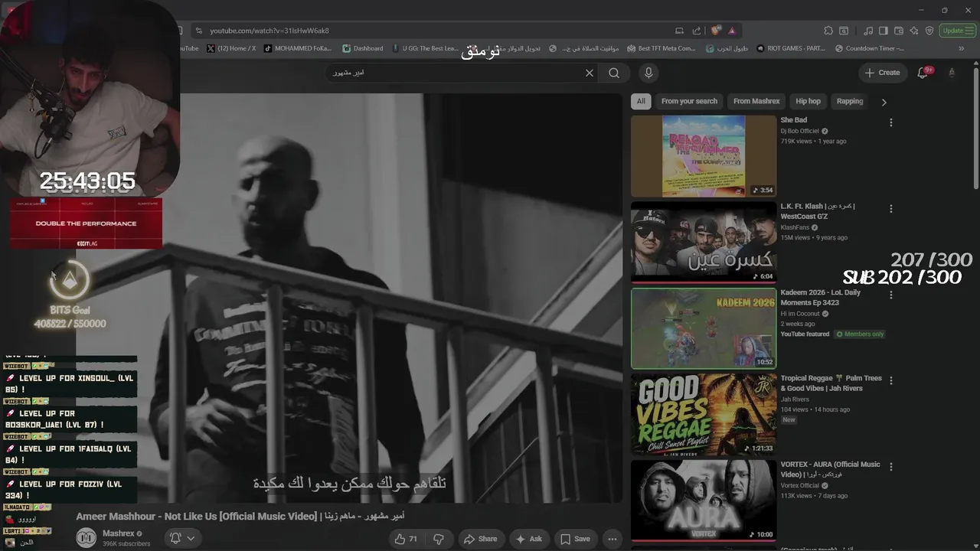Select the From your search chip
The width and height of the screenshot is (980, 551).
point(689,101)
